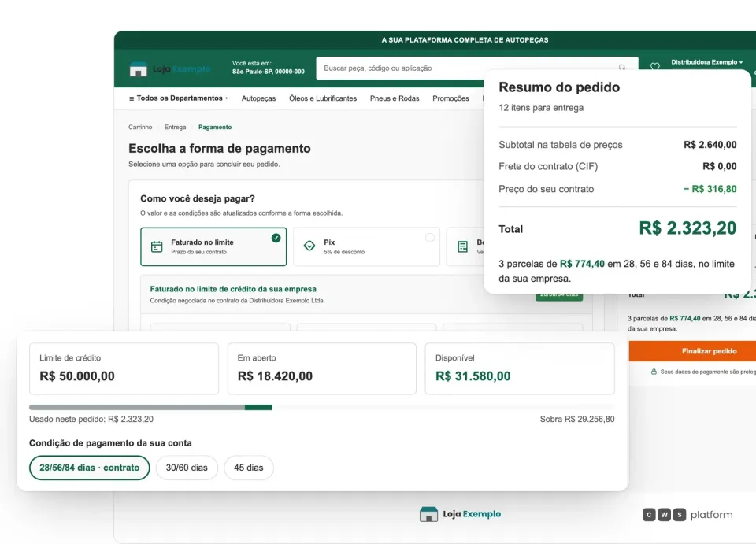Open Pneus e Rodas menu
756x544 pixels.
pyautogui.click(x=395, y=98)
